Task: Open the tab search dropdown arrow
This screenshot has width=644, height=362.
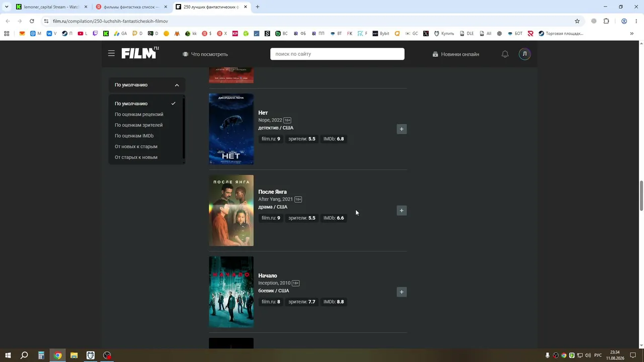Action: click(7, 7)
